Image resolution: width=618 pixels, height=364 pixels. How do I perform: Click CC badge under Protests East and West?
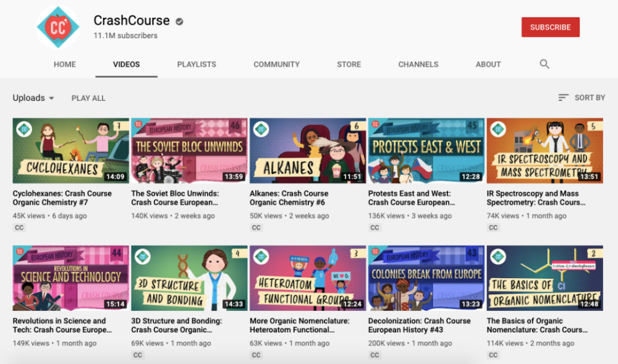point(375,227)
